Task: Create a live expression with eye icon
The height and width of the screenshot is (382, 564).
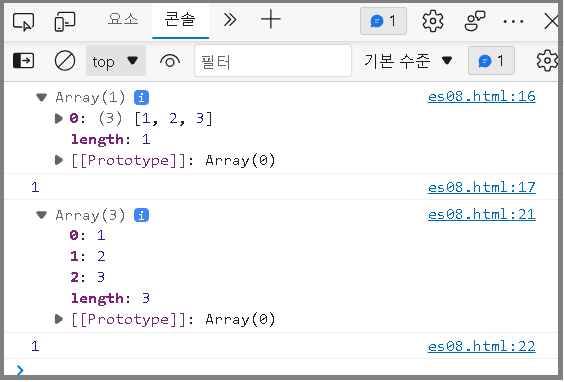Action: point(170,61)
